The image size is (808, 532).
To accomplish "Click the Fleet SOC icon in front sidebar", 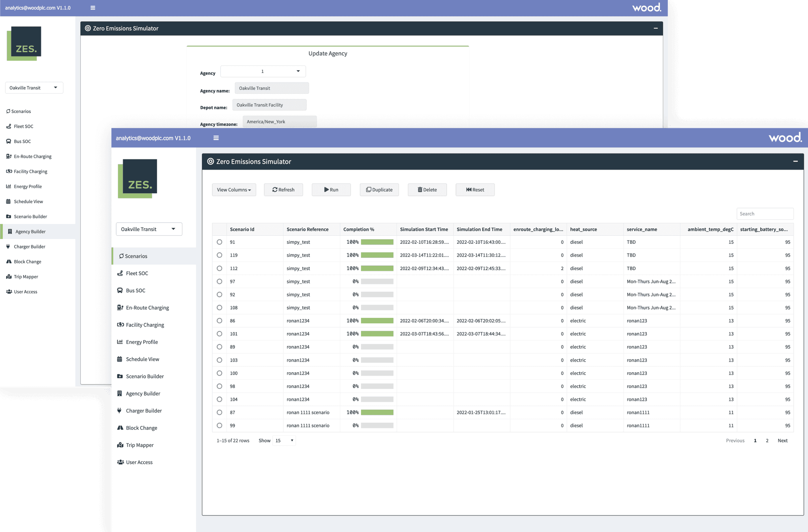I will pos(120,273).
